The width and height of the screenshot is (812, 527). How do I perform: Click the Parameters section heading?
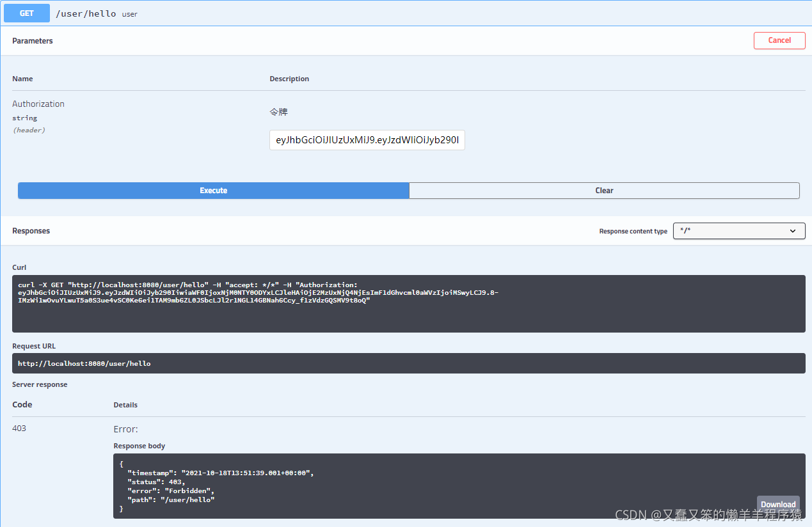[x=33, y=40]
